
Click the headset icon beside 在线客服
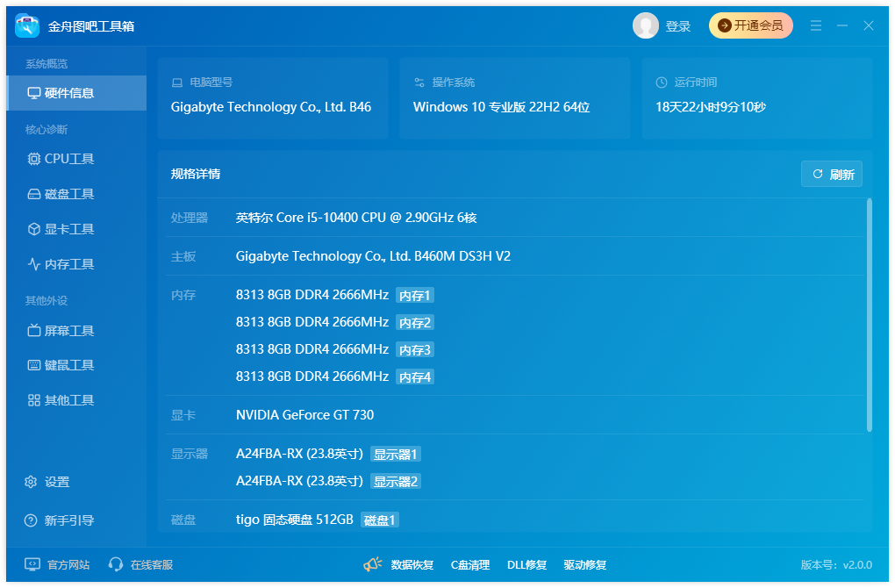tap(116, 564)
